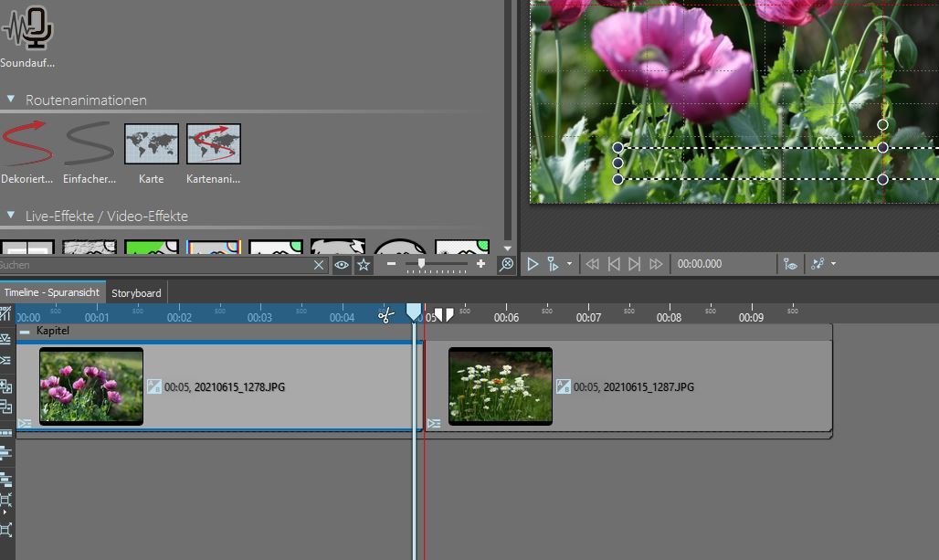Open the play-from-here dropdown arrow
Screen dimensions: 939x560
(569, 264)
